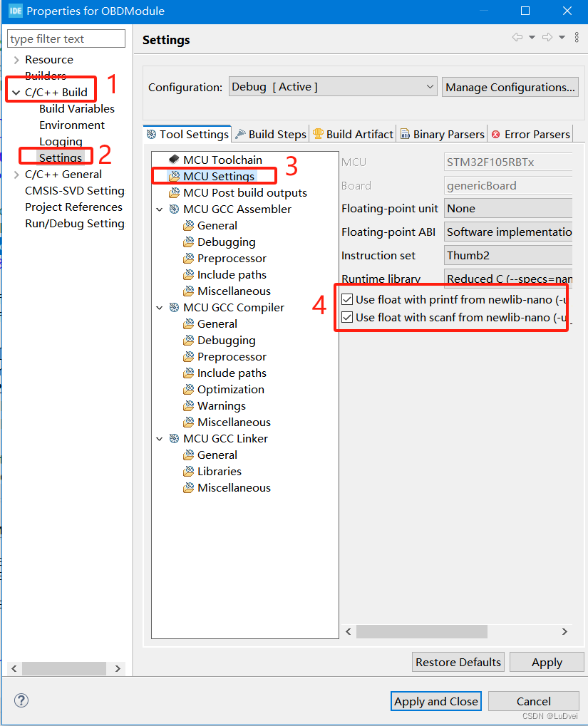Viewport: 588px width, 726px height.
Task: Click the Build Artifact trophy icon
Action: pyautogui.click(x=318, y=134)
